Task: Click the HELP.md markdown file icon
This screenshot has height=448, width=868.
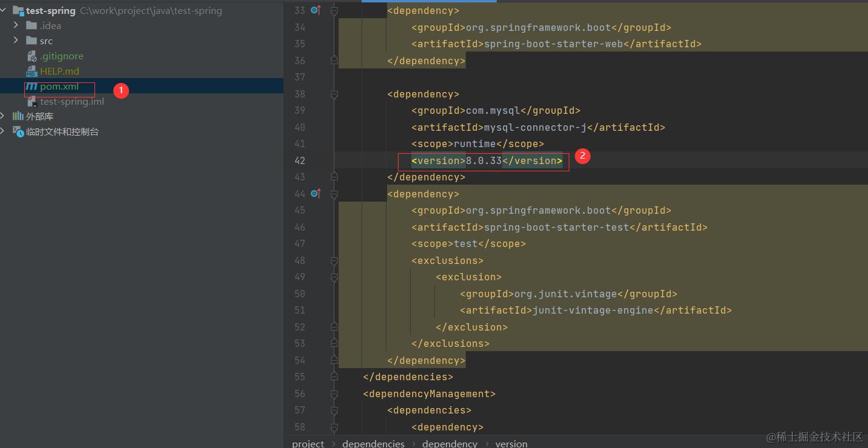Action: point(31,71)
